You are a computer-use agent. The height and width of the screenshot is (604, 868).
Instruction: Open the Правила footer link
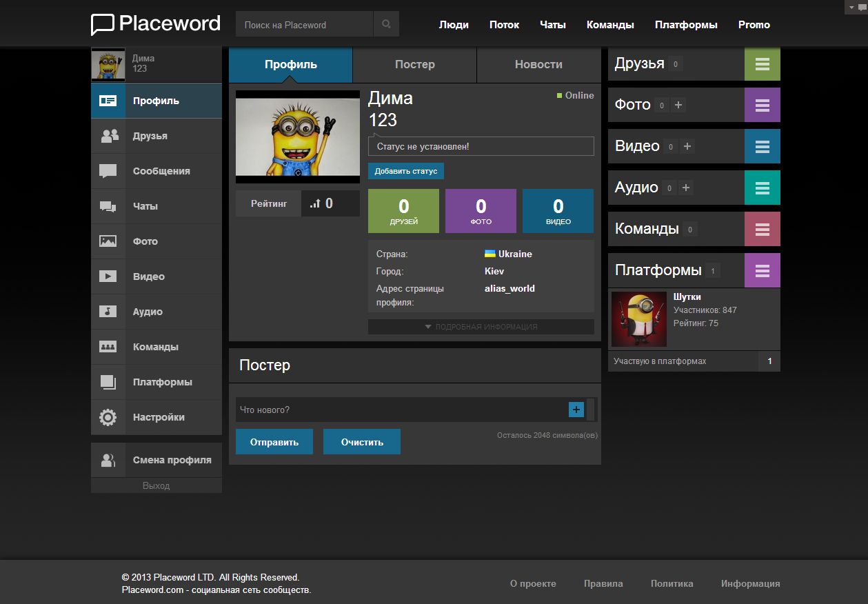(603, 583)
